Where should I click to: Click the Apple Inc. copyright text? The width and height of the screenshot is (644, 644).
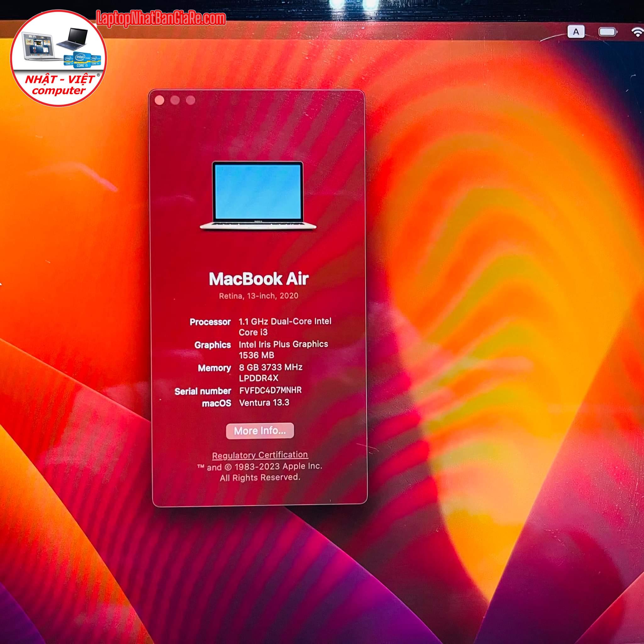click(260, 467)
